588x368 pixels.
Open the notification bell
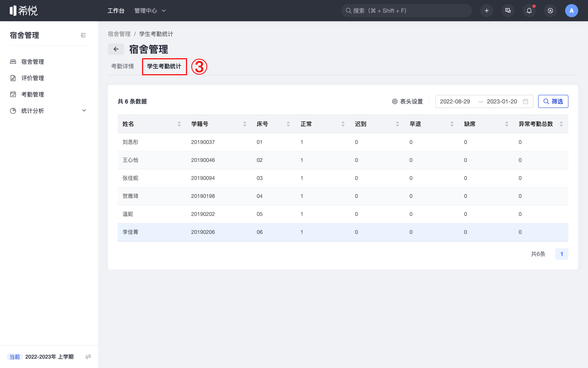click(529, 11)
